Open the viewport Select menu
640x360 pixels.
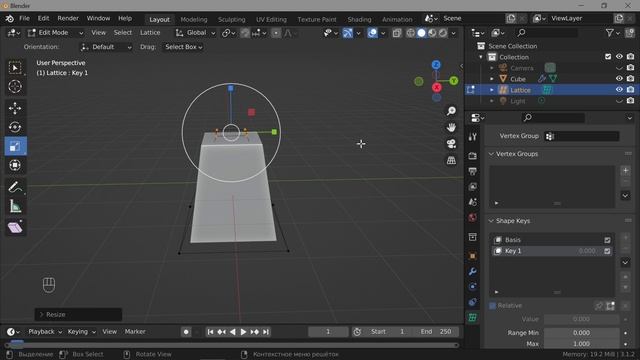(122, 33)
